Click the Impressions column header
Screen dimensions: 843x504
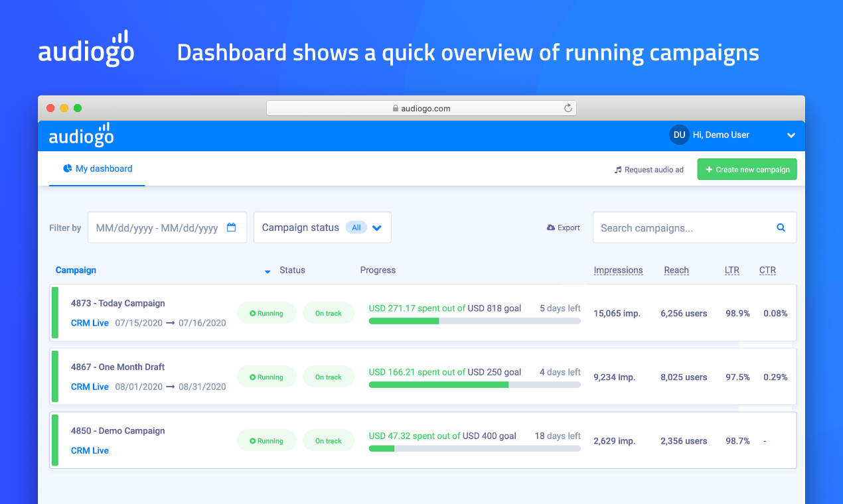coord(618,270)
